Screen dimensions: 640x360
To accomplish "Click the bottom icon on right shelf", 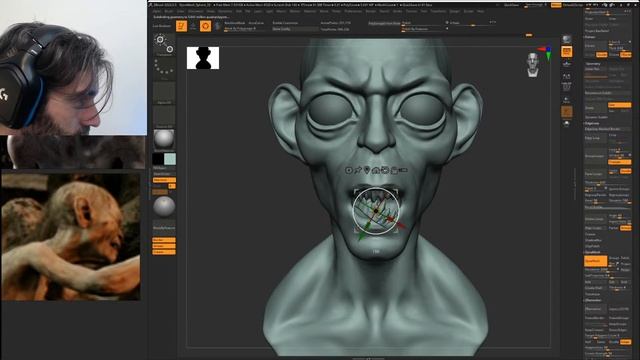I will 567,123.
